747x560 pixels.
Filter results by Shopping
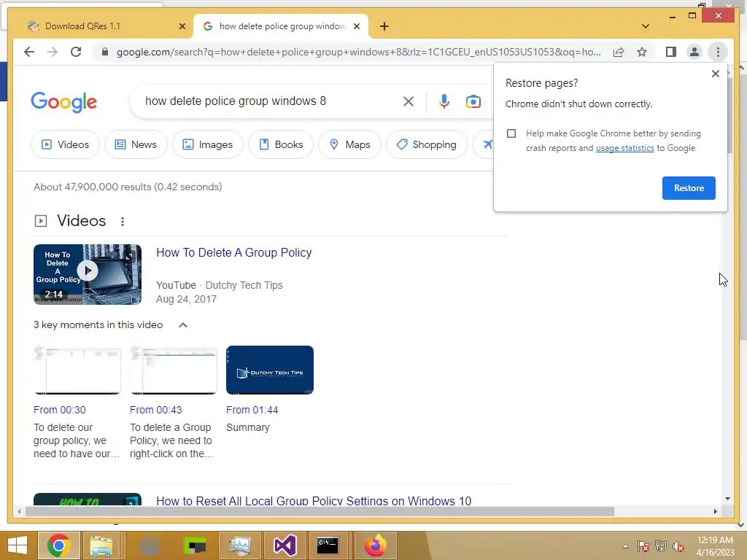coord(426,144)
